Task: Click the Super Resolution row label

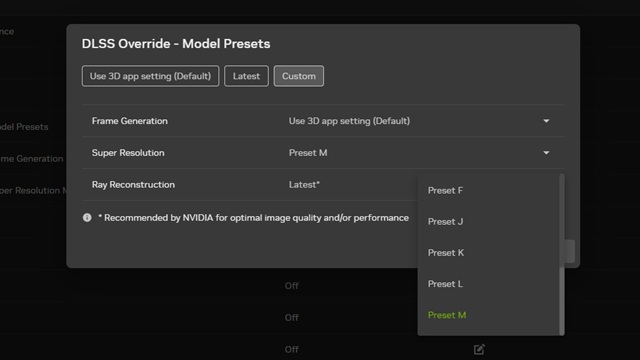Action: click(128, 153)
